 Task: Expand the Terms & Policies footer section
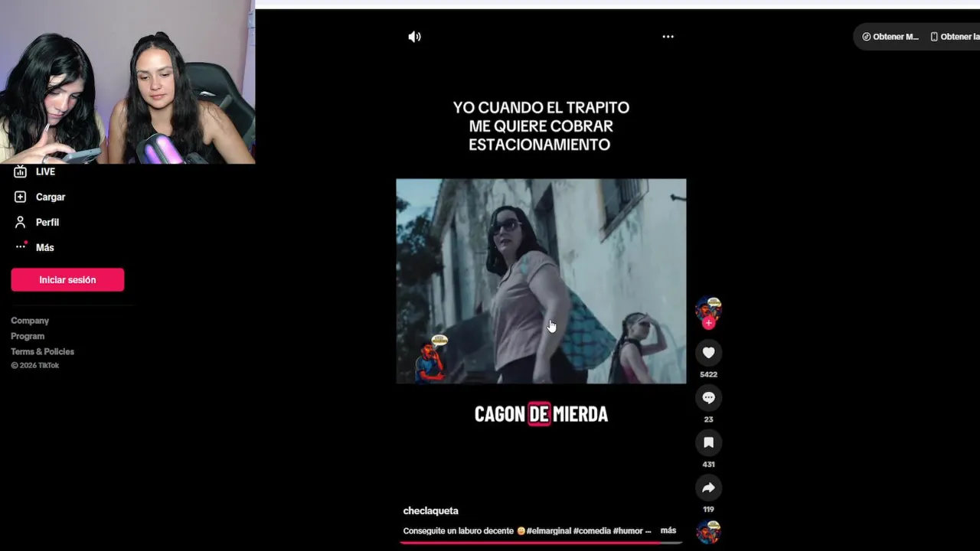(42, 351)
